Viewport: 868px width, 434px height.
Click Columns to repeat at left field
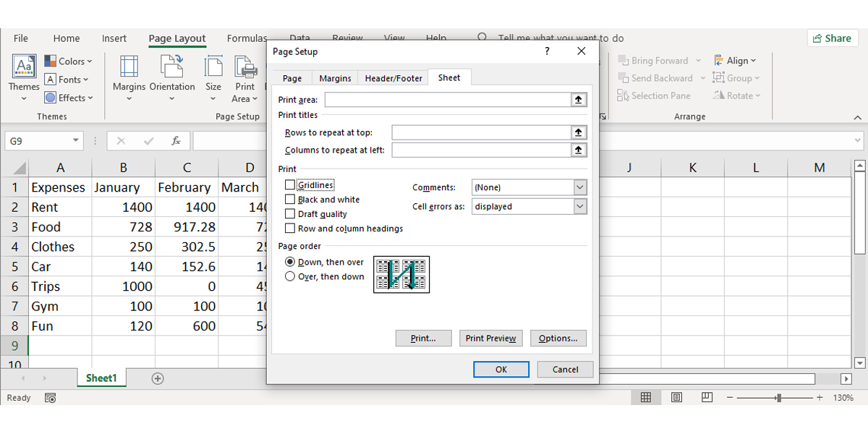click(482, 150)
